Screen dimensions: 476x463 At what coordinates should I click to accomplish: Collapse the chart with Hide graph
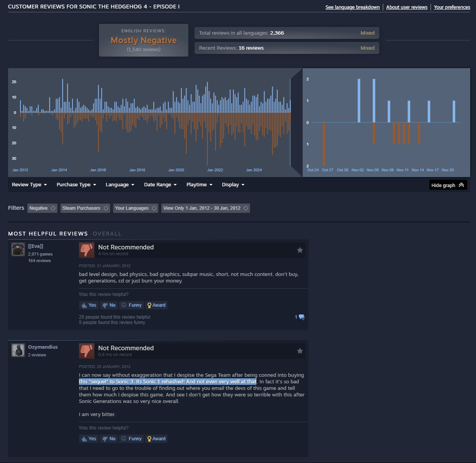[x=448, y=185]
